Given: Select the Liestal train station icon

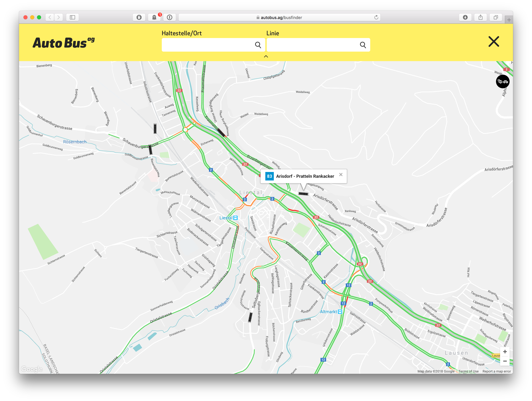Looking at the screenshot, I should point(235,218).
